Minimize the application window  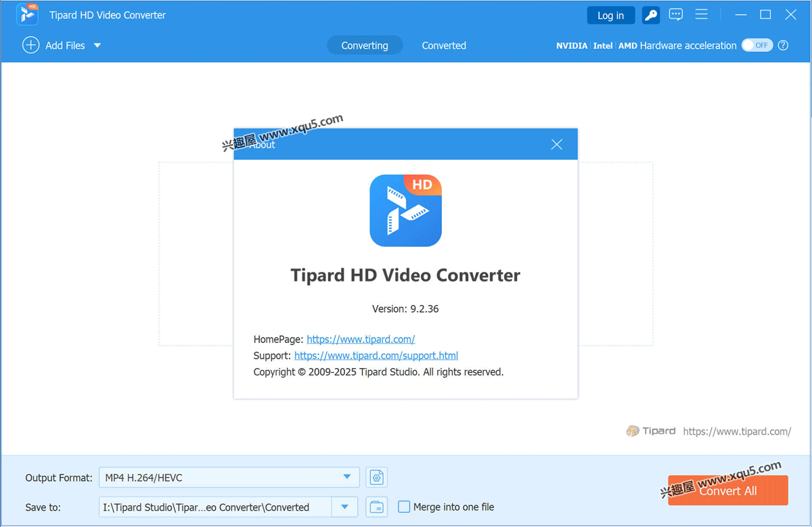coord(741,15)
